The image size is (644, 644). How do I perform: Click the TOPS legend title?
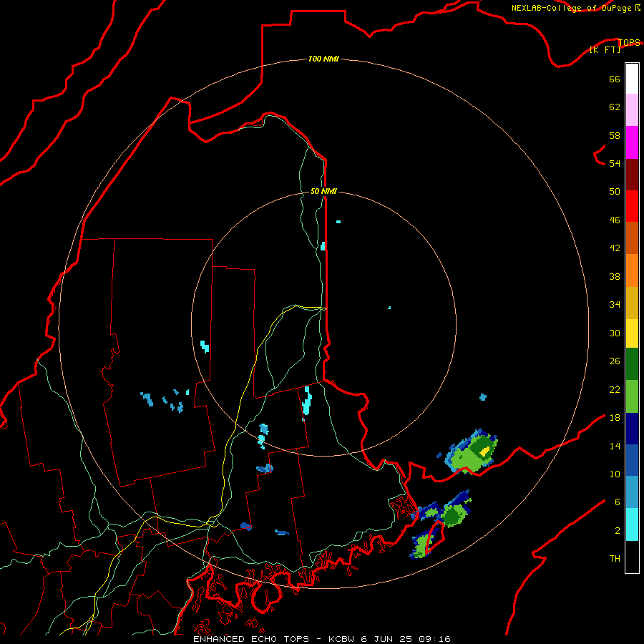point(629,42)
